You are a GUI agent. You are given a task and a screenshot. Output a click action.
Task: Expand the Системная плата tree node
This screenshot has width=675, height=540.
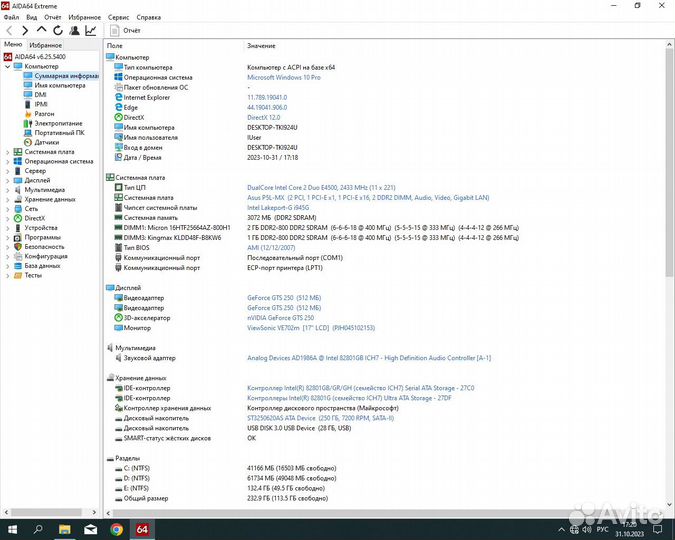(x=7, y=152)
